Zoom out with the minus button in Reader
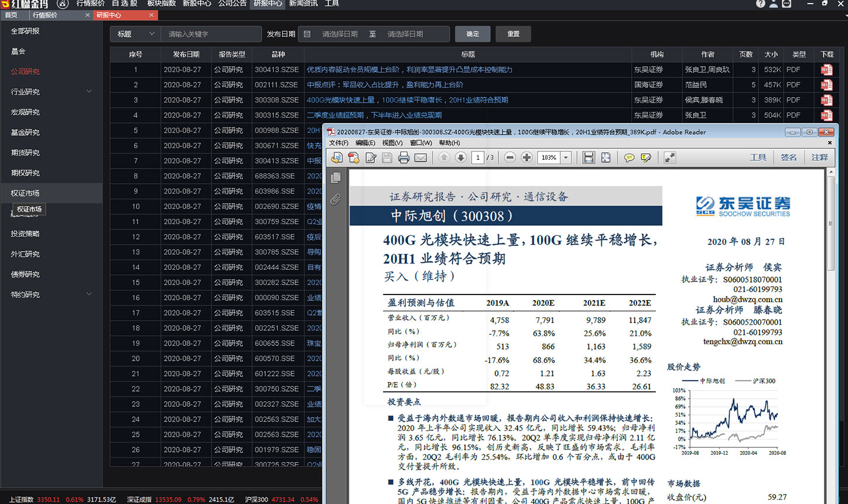Image resolution: width=848 pixels, height=504 pixels. (x=510, y=157)
